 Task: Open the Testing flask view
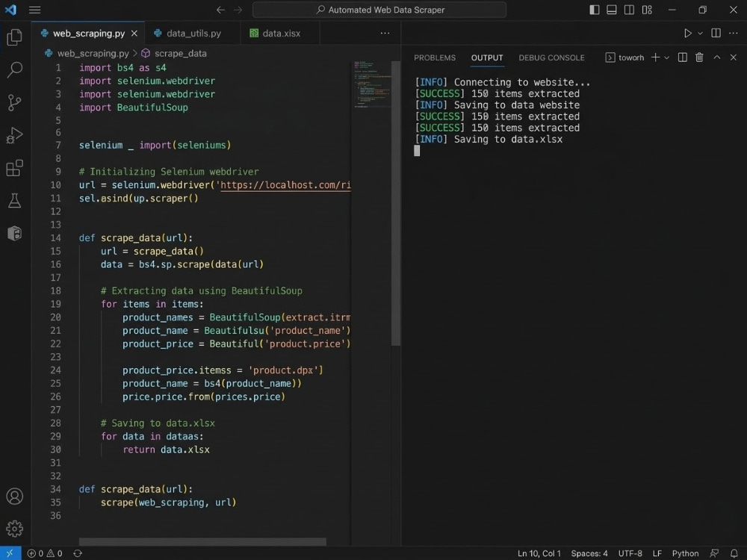[x=14, y=200]
